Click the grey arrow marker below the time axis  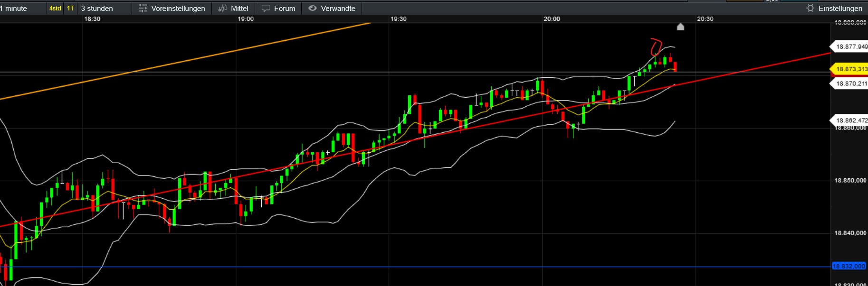tap(680, 27)
